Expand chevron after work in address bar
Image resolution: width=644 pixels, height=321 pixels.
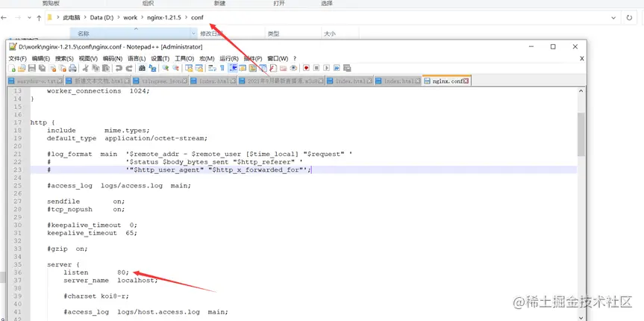click(142, 18)
